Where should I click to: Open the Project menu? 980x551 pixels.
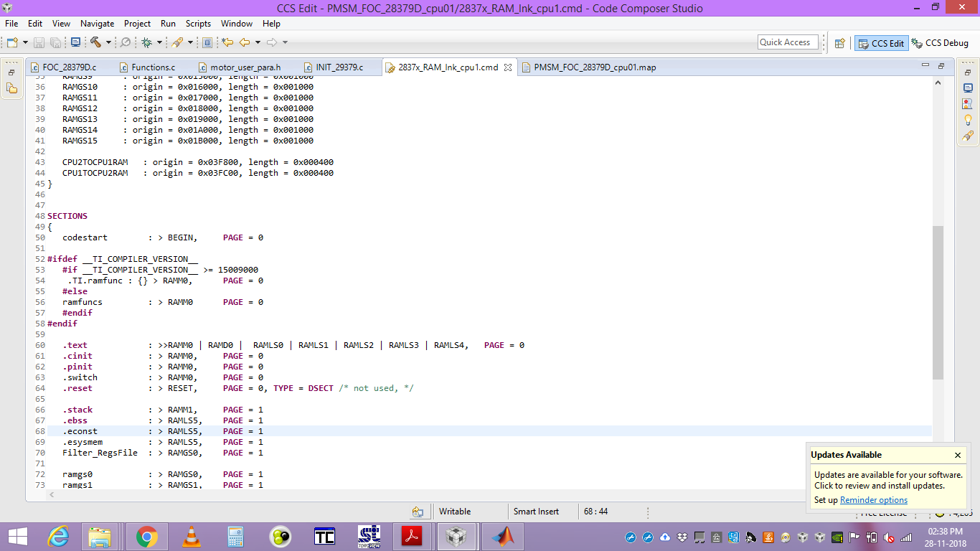[x=138, y=24]
